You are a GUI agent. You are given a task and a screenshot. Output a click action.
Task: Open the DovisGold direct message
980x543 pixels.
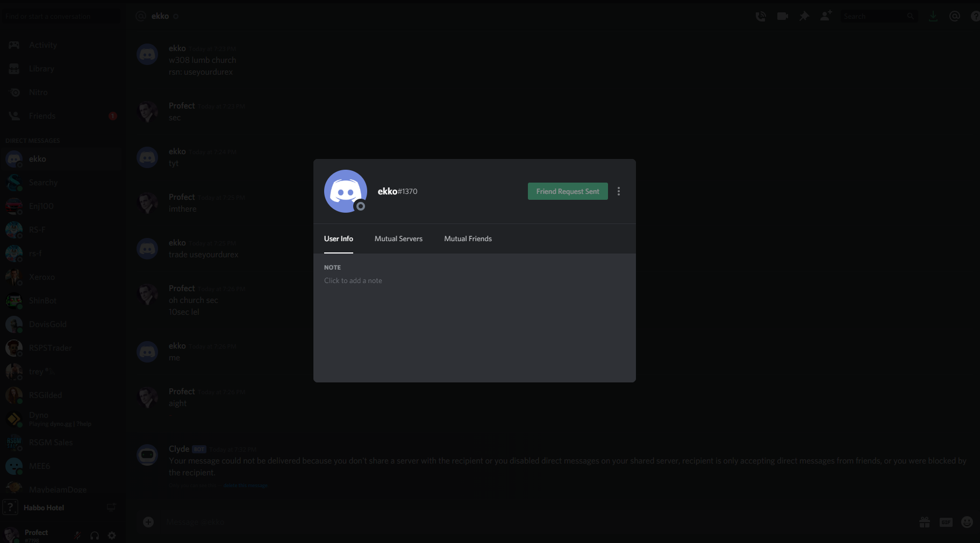click(x=61, y=324)
